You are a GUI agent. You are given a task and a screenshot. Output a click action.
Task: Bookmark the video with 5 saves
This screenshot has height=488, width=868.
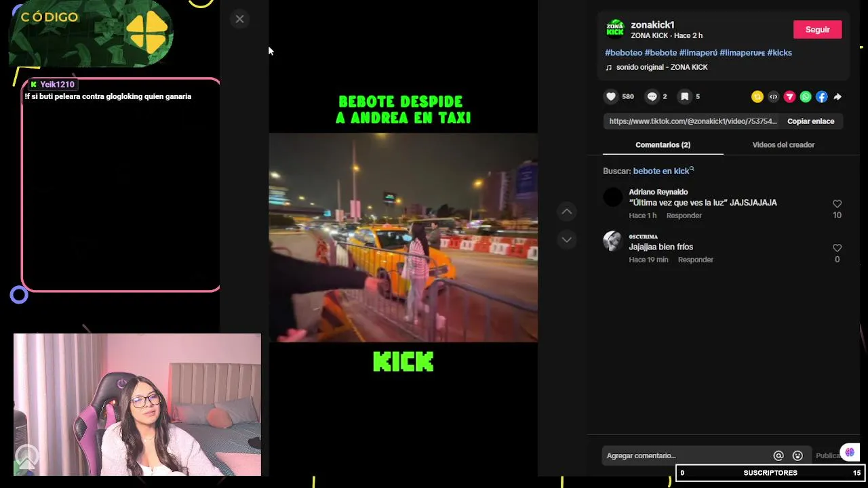pyautogui.click(x=685, y=97)
